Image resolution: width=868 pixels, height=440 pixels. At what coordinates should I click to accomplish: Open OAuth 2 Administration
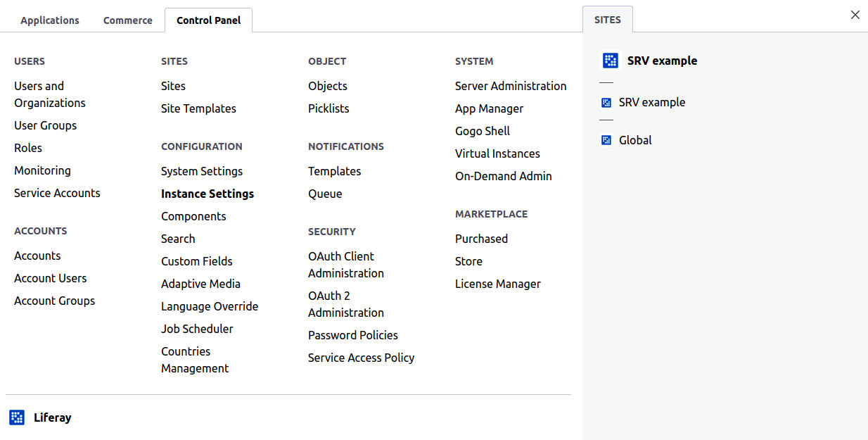click(x=346, y=304)
